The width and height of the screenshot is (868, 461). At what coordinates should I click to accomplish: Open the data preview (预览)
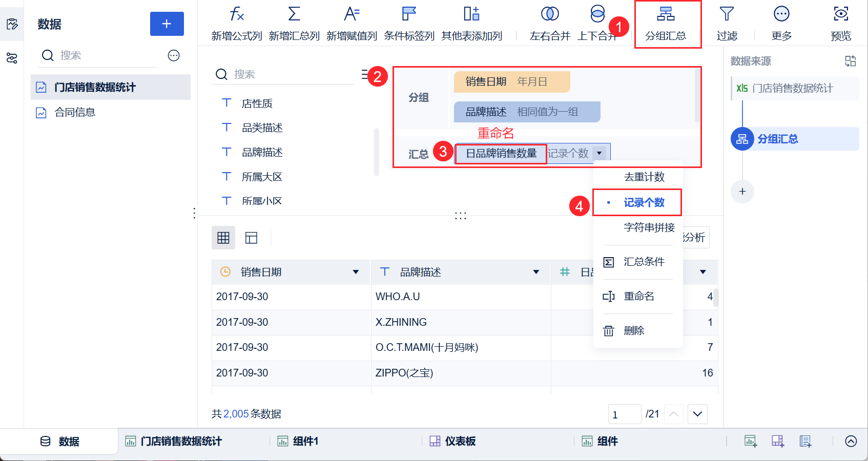[x=841, y=23]
